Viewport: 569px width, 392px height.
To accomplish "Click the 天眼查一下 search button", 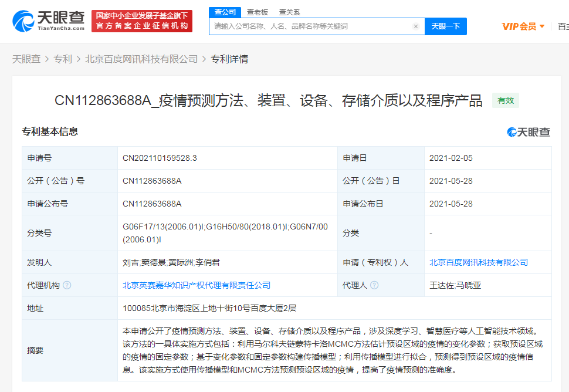I will pyautogui.click(x=445, y=26).
